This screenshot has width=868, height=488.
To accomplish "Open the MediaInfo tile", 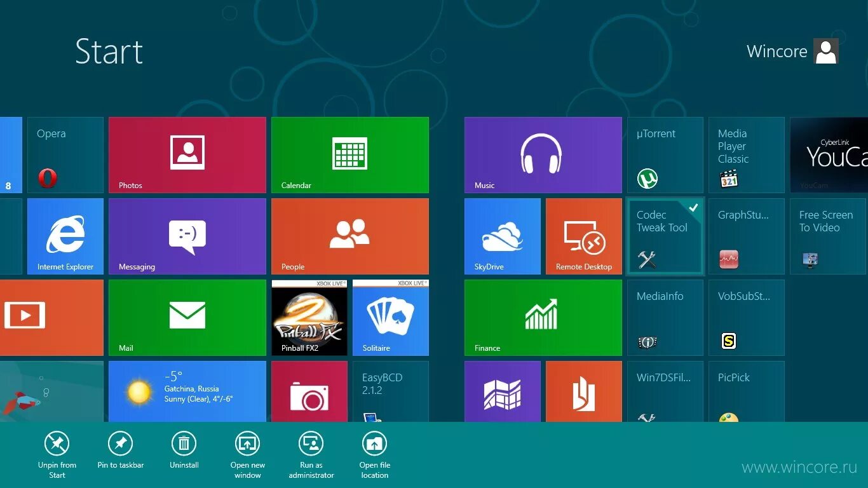I will [665, 318].
